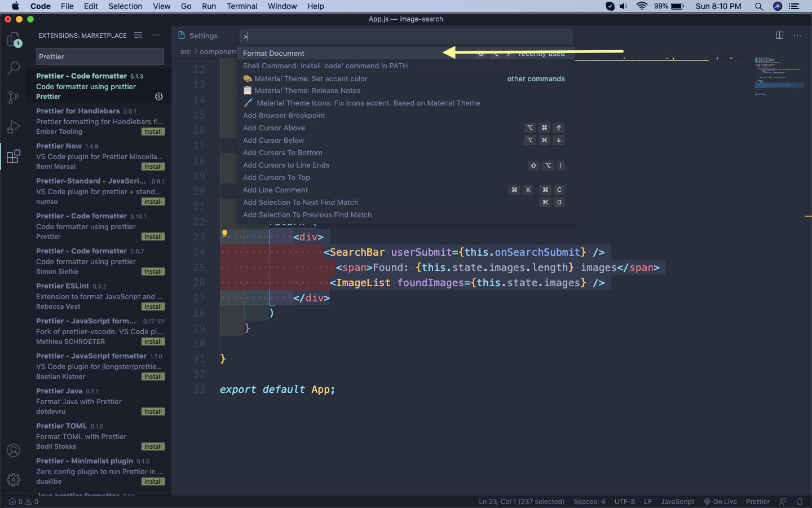The height and width of the screenshot is (508, 812).
Task: Run Shell Command: Install 'code' command in PATH
Action: pos(406,65)
